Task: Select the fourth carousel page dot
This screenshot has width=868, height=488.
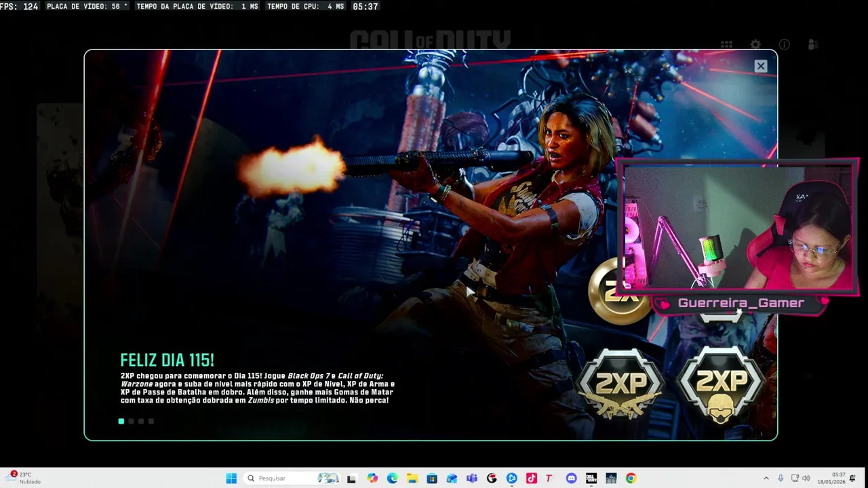Action: click(151, 421)
